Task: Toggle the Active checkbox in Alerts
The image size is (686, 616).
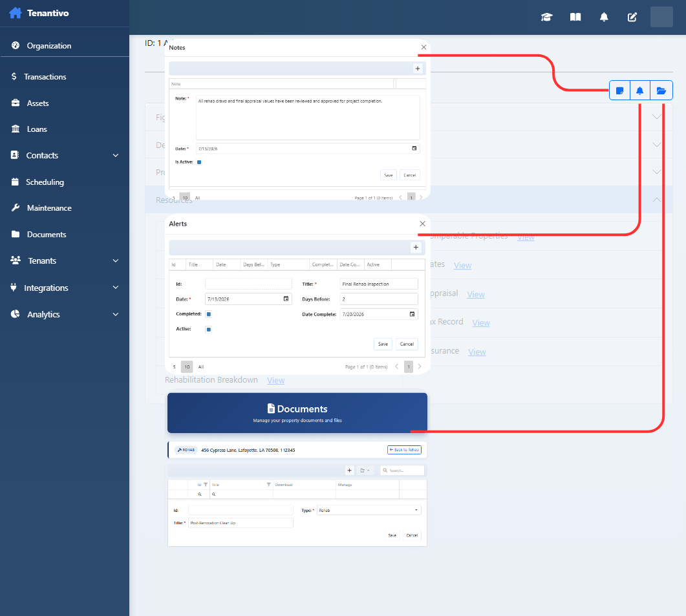Action: click(209, 330)
